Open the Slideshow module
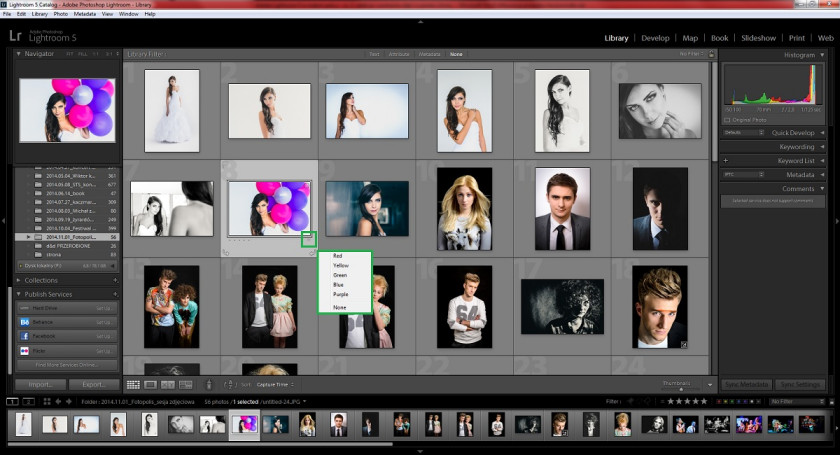840x455 pixels. pyautogui.click(x=759, y=38)
